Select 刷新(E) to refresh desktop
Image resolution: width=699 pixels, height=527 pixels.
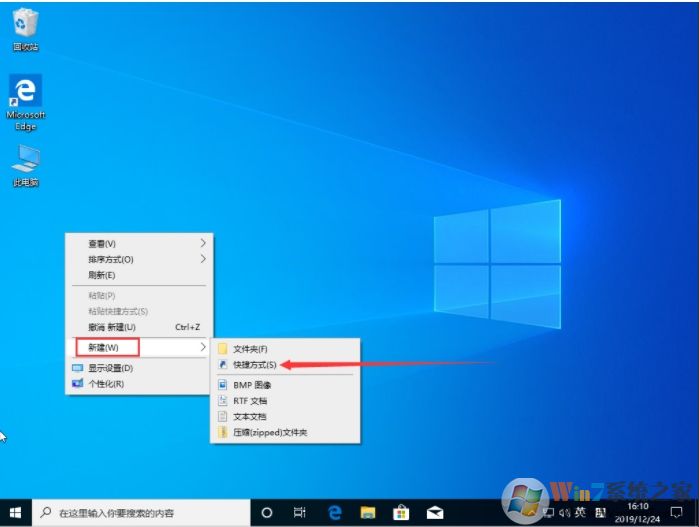[139, 275]
